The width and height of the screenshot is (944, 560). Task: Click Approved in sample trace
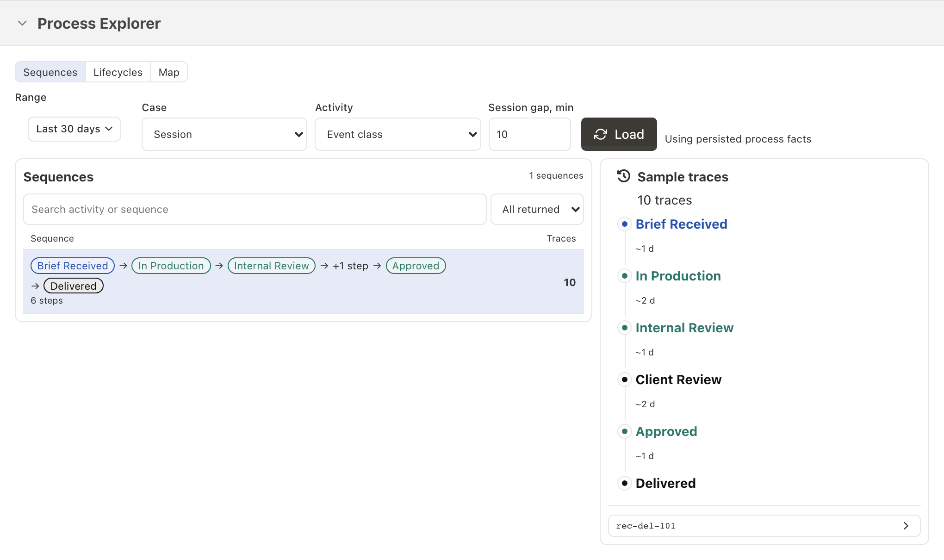pos(666,431)
